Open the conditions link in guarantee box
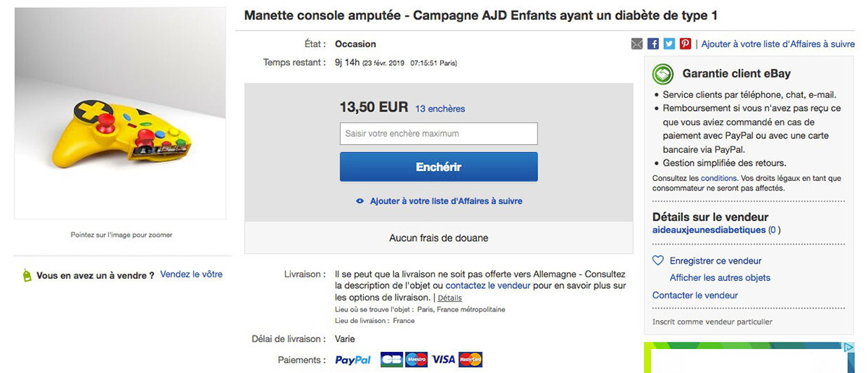This screenshot has height=373, width=868. [718, 178]
